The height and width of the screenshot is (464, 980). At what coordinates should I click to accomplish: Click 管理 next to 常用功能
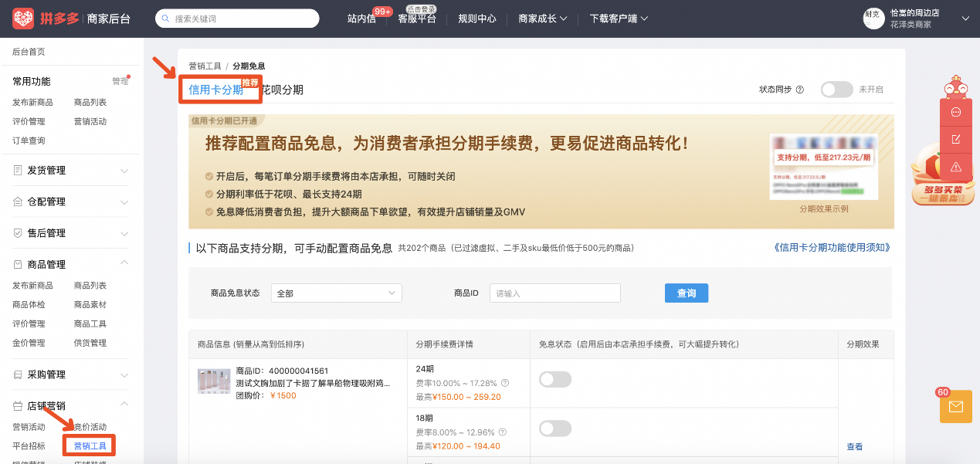(x=120, y=81)
